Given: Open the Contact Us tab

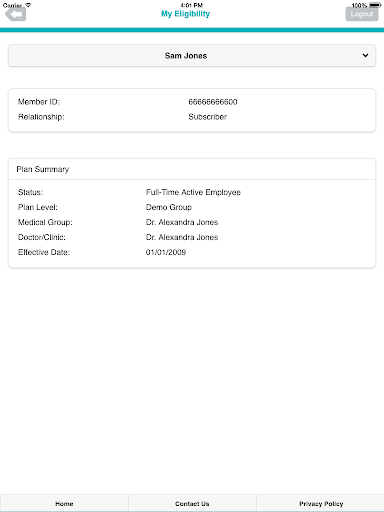Looking at the screenshot, I should click(x=192, y=503).
